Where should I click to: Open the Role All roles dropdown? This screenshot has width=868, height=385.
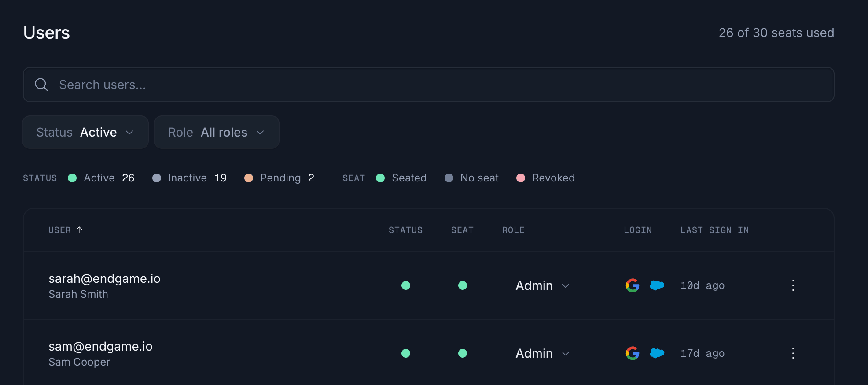pyautogui.click(x=217, y=132)
